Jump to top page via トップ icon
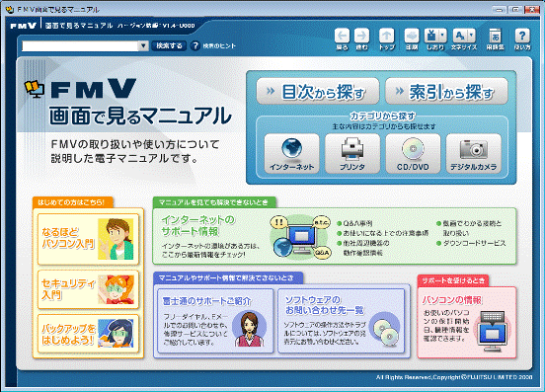 click(386, 37)
